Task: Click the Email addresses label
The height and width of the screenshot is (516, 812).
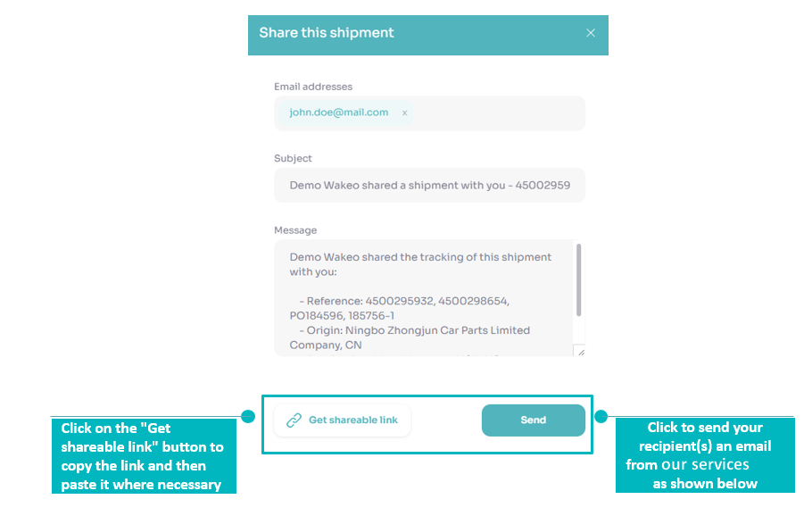Action: (313, 87)
